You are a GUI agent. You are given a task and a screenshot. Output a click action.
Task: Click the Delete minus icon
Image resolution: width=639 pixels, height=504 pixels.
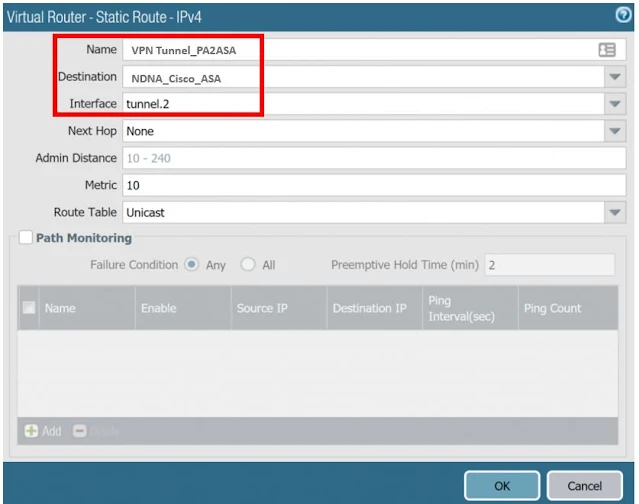tap(80, 431)
